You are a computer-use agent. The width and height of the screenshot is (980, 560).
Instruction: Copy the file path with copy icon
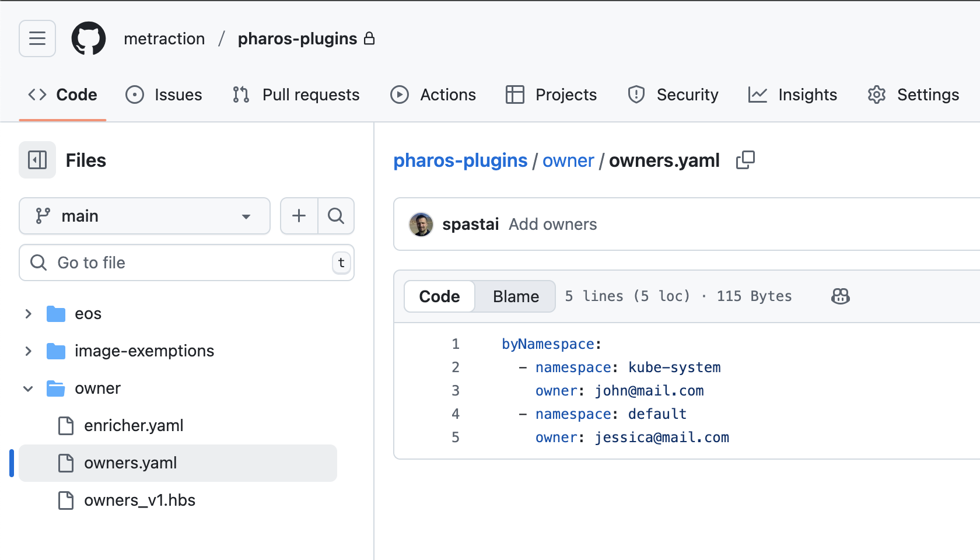745,160
